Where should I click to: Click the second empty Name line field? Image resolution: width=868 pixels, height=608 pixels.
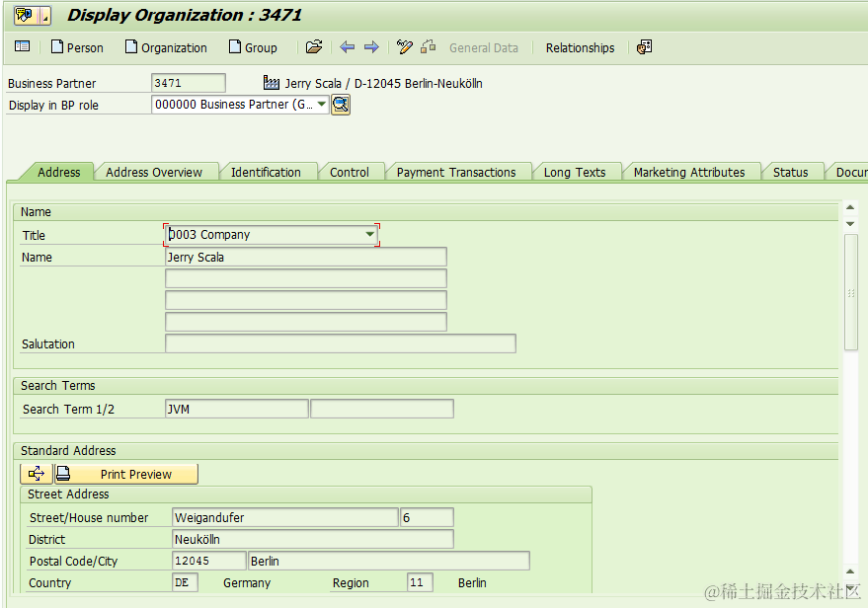point(305,278)
